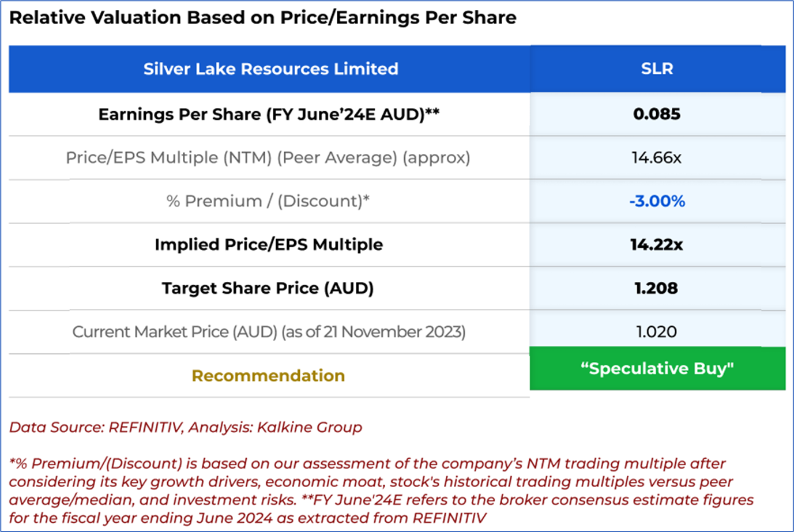Viewport: 794px width, 532px height.
Task: Click the blue -3.00% discount value
Action: pyautogui.click(x=657, y=201)
